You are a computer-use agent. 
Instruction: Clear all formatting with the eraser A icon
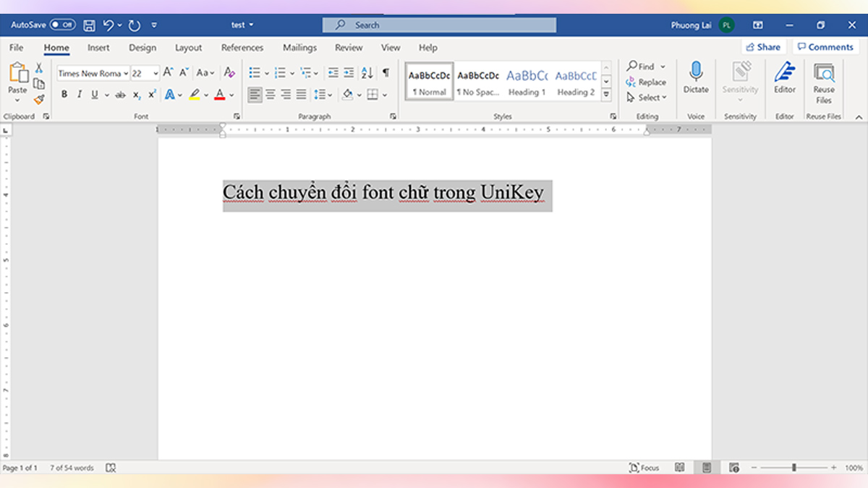point(229,73)
